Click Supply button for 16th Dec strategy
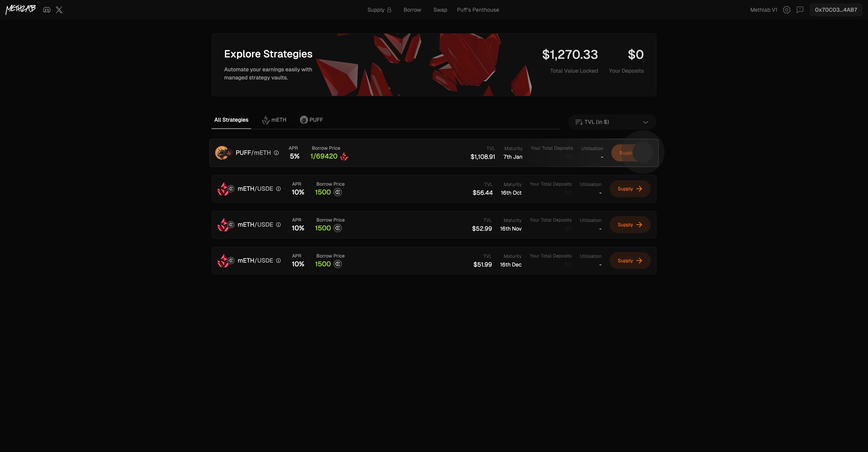The height and width of the screenshot is (452, 868). 630,261
